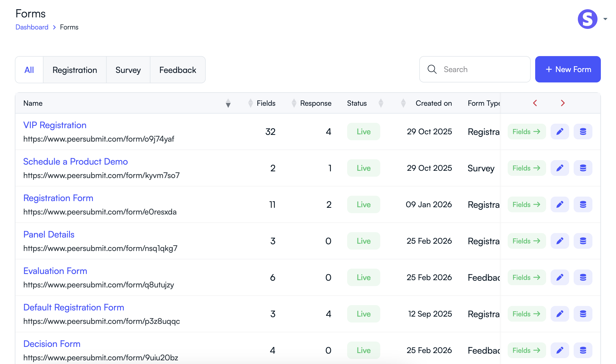Viewport: 616px width, 364px height.
Task: Sort the table by Name column arrow
Action: pyautogui.click(x=228, y=103)
